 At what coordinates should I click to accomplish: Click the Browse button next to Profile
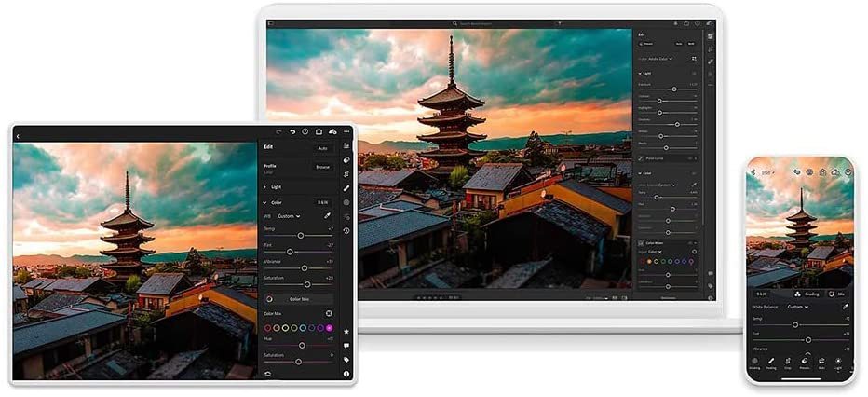[x=322, y=167]
